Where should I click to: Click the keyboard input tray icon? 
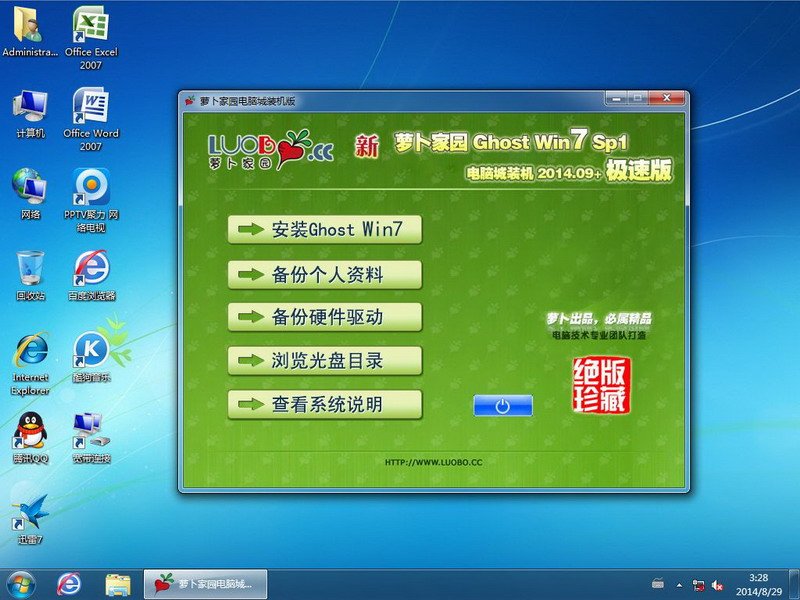[658, 584]
